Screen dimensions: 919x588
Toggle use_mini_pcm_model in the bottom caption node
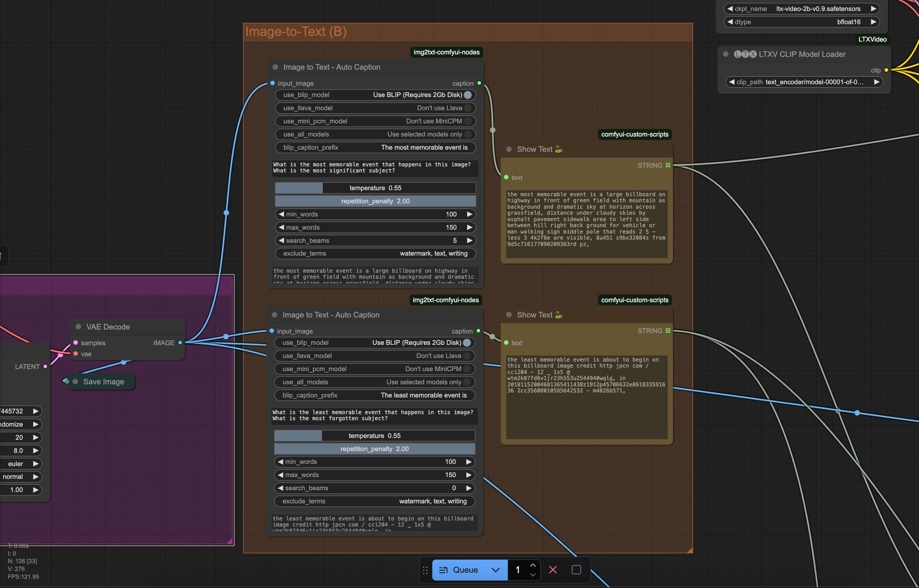(466, 369)
